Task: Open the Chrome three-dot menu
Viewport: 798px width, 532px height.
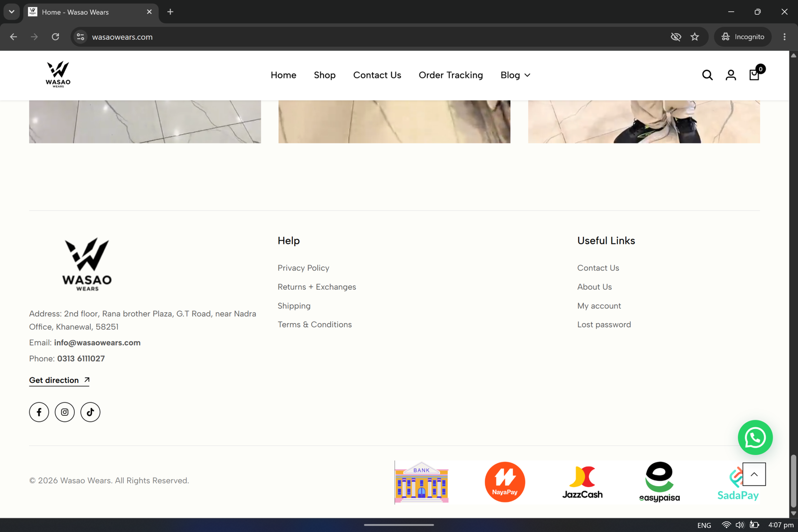Action: click(x=785, y=37)
